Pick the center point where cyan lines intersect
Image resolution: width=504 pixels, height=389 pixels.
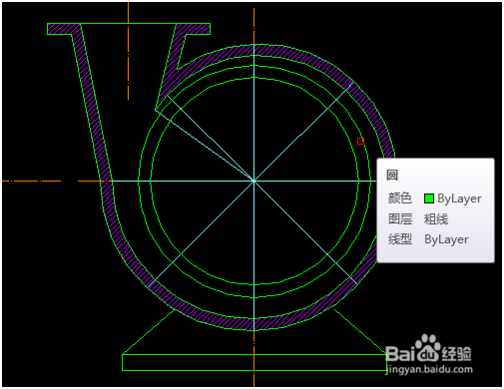tap(254, 181)
